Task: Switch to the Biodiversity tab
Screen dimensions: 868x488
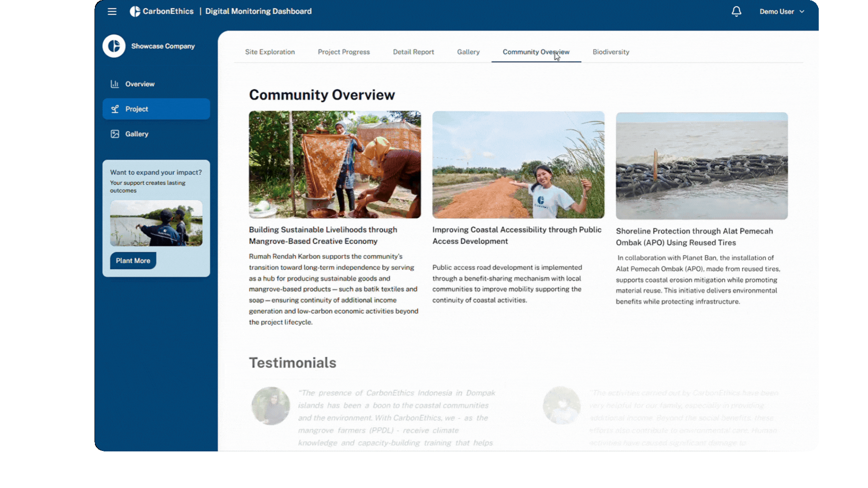Action: click(x=611, y=52)
